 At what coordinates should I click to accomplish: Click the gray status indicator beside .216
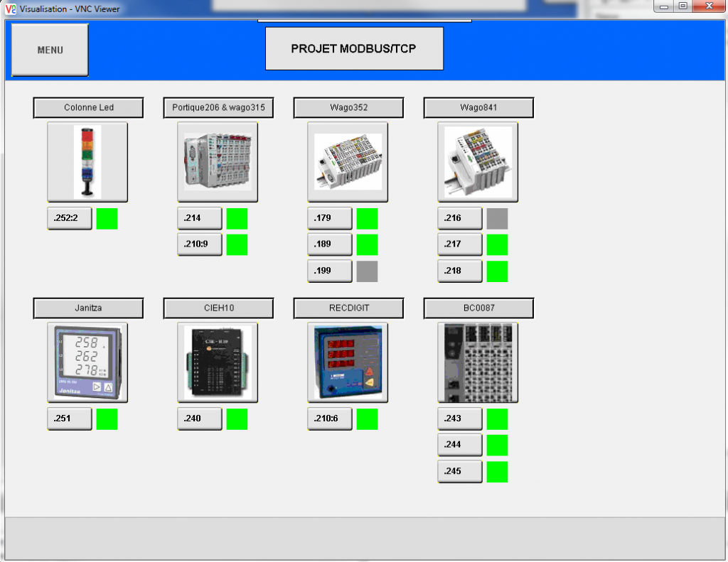(497, 219)
